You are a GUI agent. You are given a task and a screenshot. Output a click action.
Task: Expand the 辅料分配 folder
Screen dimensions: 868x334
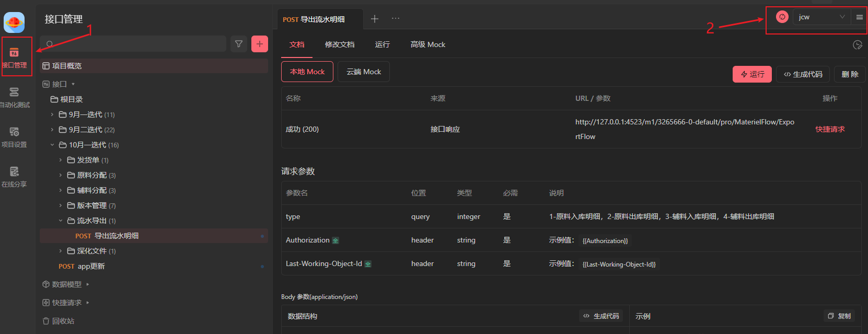click(x=61, y=190)
